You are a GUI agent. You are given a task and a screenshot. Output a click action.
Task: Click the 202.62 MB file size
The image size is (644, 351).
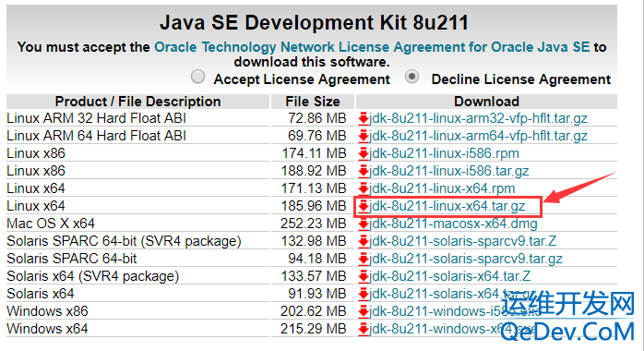[314, 311]
